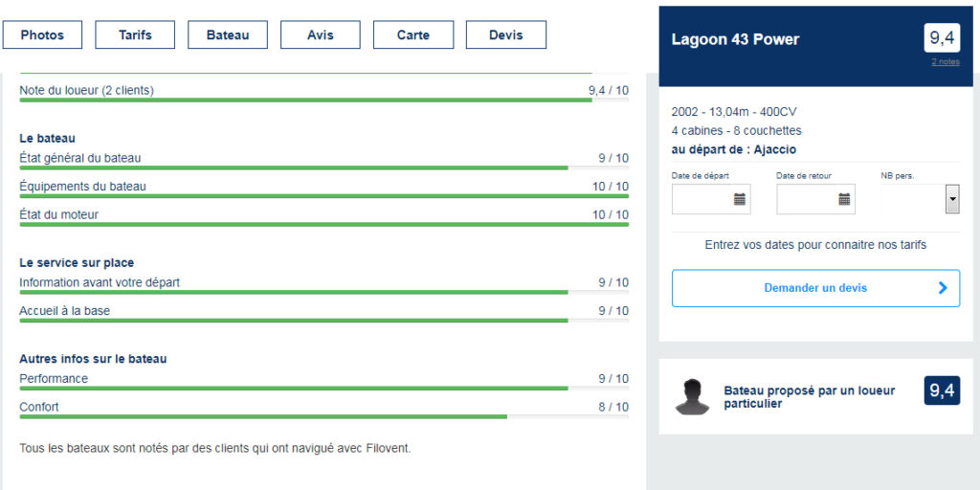Click the private renter avatar icon

(x=693, y=396)
